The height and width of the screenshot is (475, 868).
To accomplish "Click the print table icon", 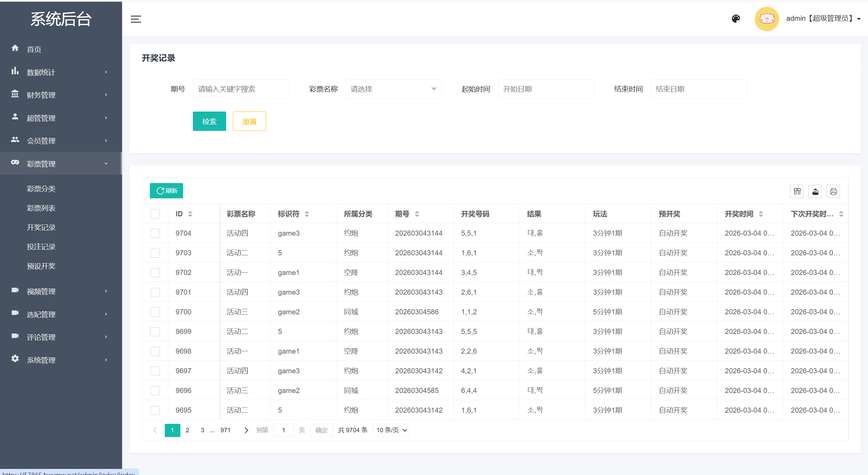I will [x=833, y=192].
